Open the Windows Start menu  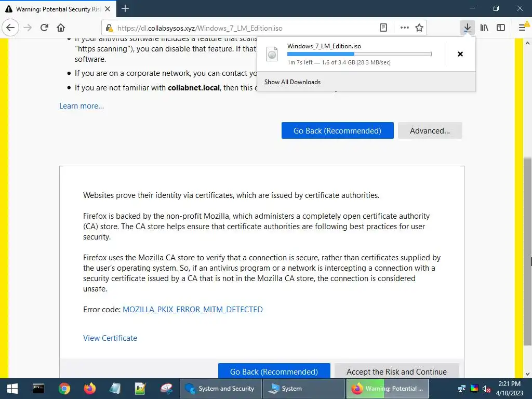(x=12, y=389)
